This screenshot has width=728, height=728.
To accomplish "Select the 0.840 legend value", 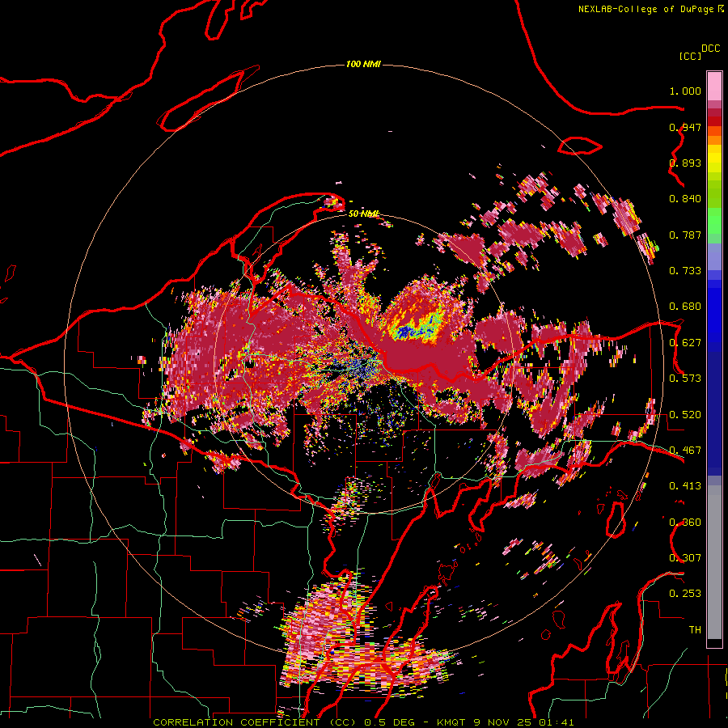I will click(685, 199).
